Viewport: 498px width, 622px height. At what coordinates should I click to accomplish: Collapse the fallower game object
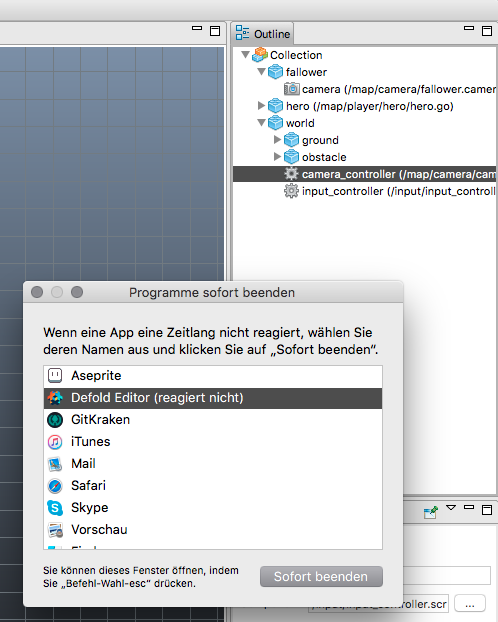click(261, 71)
